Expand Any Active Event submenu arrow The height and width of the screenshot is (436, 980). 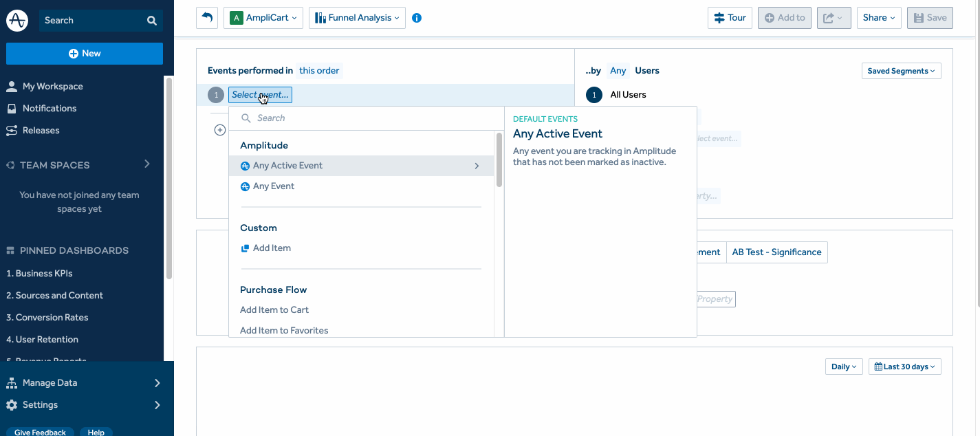pyautogui.click(x=477, y=166)
